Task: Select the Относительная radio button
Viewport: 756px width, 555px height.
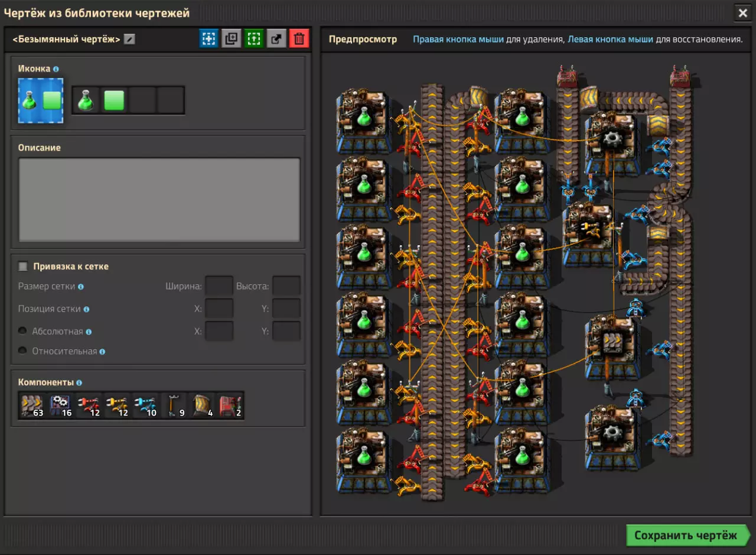Action: pyautogui.click(x=22, y=351)
